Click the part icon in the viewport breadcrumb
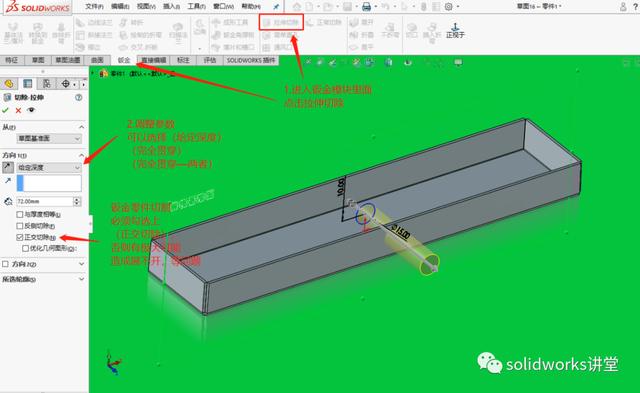The width and height of the screenshot is (640, 393). [x=104, y=73]
